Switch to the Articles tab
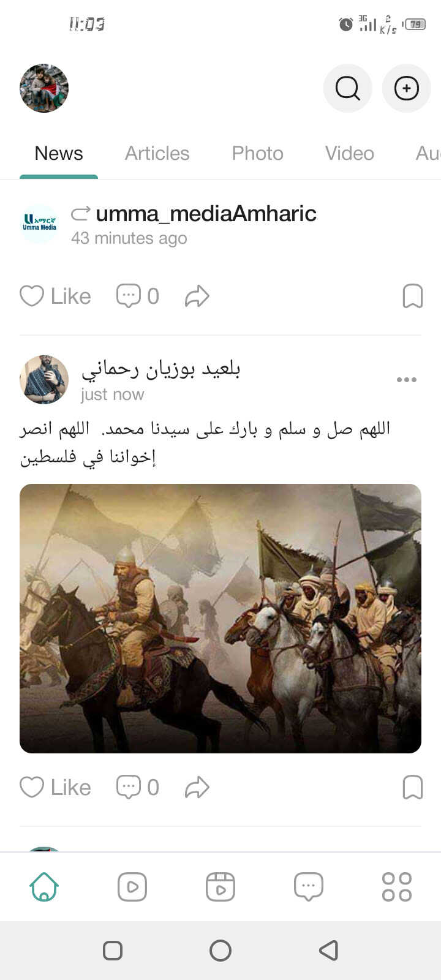 pyautogui.click(x=157, y=153)
